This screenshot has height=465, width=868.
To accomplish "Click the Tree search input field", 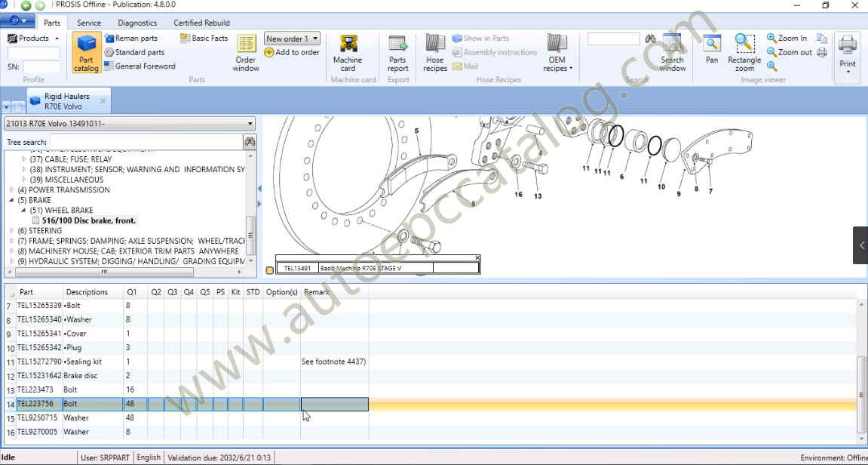I will pos(146,142).
